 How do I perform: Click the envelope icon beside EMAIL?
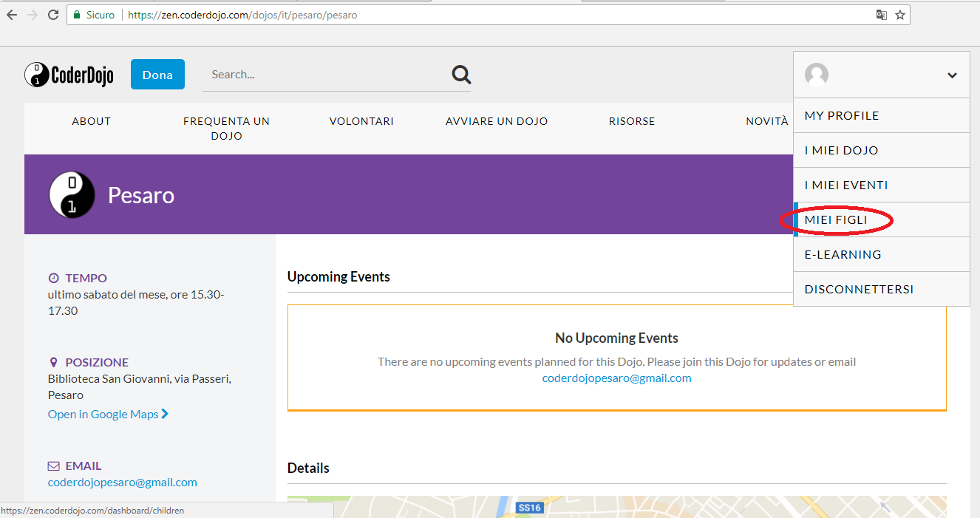point(53,466)
